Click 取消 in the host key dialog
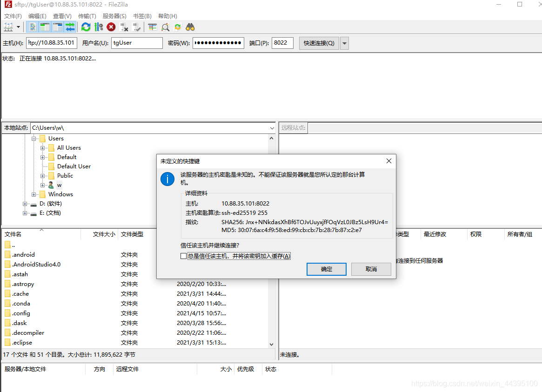542x392 pixels. (x=371, y=269)
